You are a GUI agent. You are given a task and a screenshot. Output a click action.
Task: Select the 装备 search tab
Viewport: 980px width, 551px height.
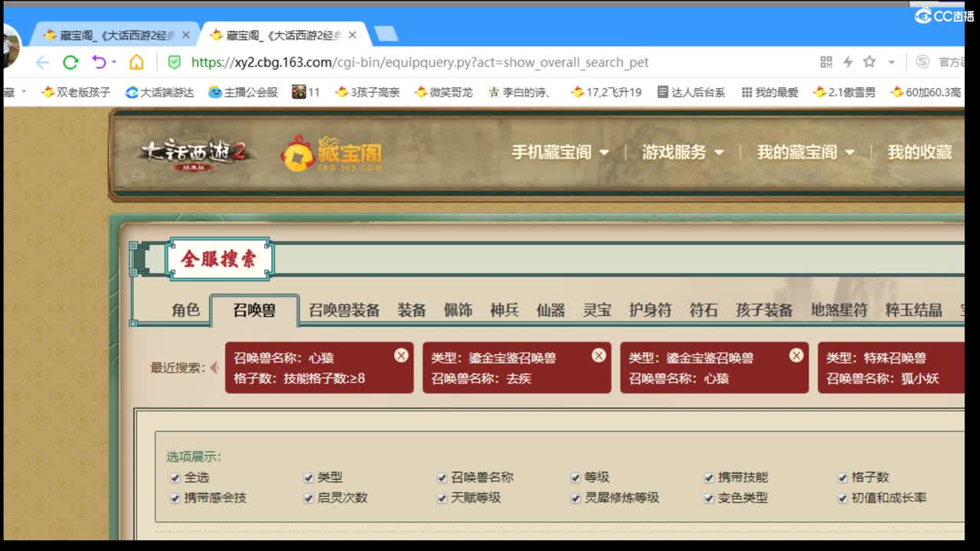coord(411,310)
